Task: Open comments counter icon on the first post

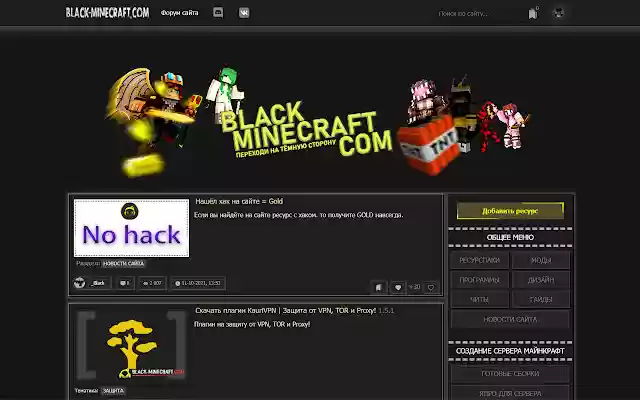Action: (125, 283)
